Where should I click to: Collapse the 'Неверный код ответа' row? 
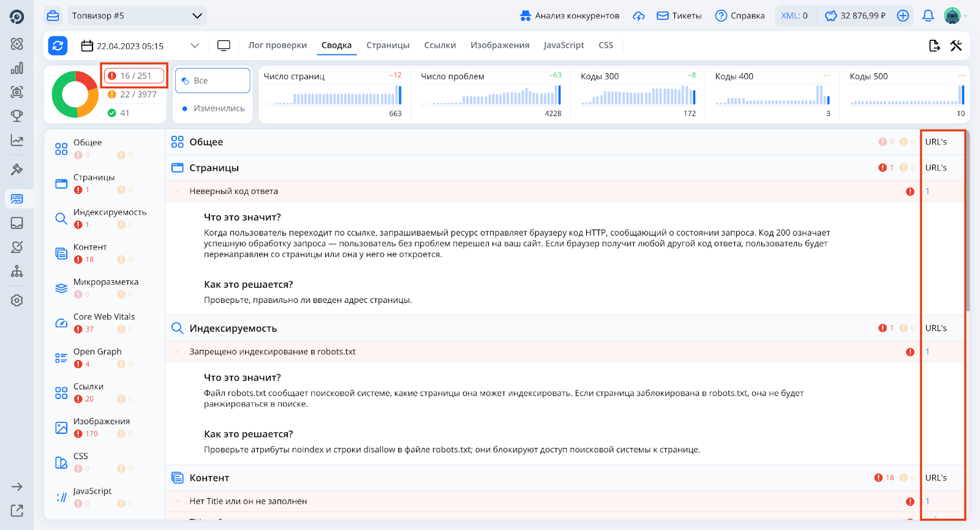click(x=233, y=192)
